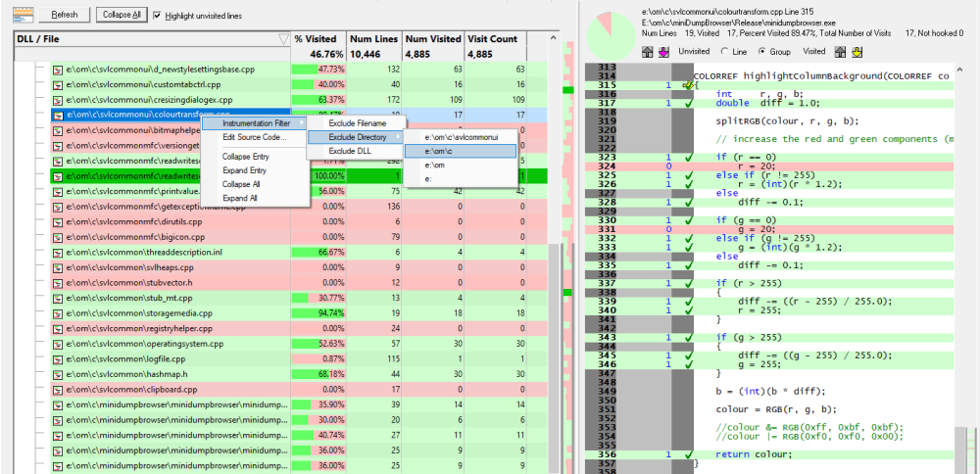
Task: Click the Collapse All button
Action: 122,15
